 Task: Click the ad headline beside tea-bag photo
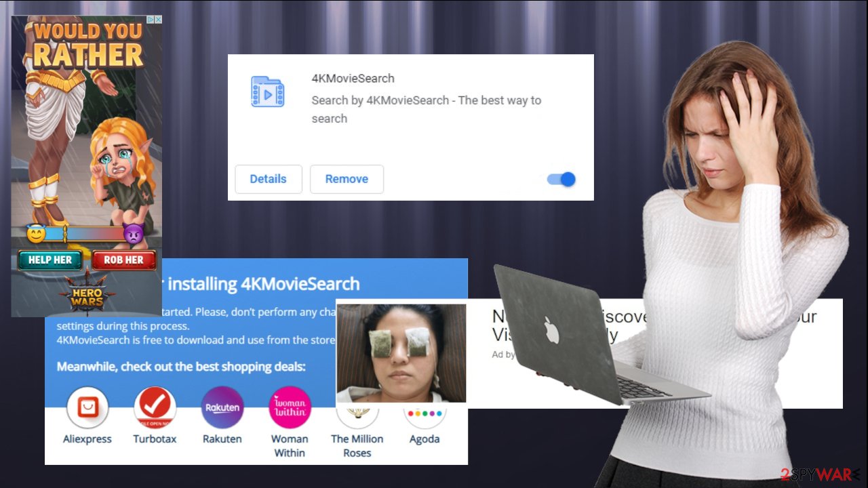(x=654, y=325)
